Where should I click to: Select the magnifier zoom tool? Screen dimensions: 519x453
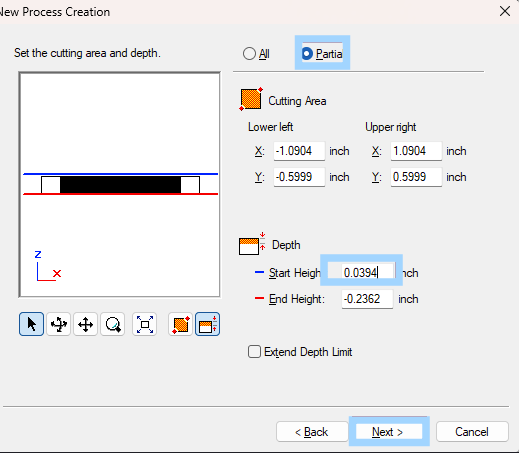pos(113,324)
